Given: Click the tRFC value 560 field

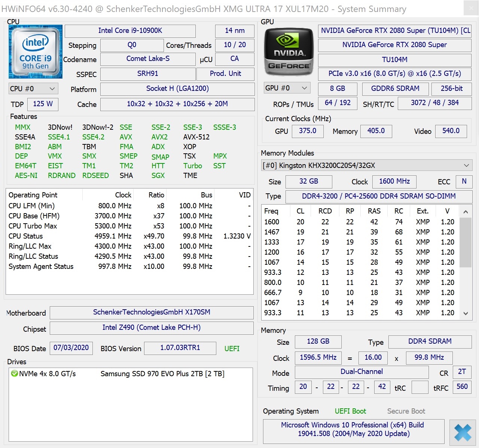Looking at the screenshot, I should click(x=462, y=387).
